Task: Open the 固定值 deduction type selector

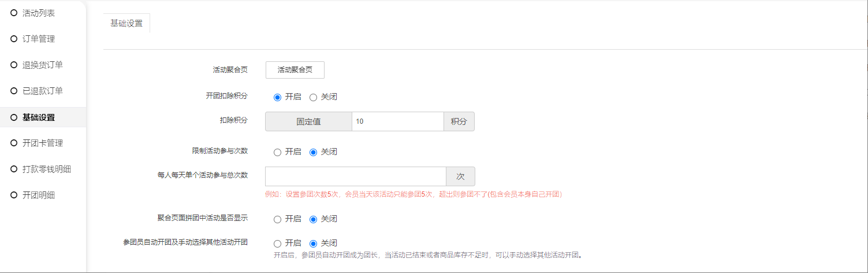Action: (308, 121)
